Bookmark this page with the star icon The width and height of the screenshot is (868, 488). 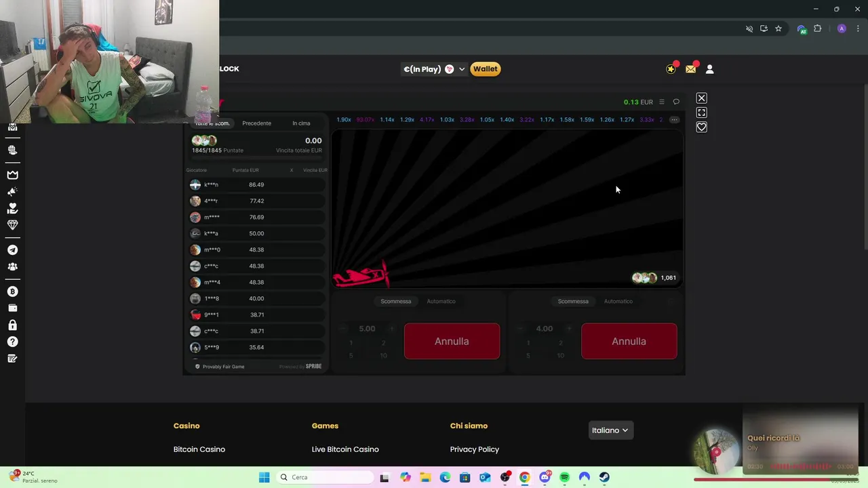tap(778, 28)
